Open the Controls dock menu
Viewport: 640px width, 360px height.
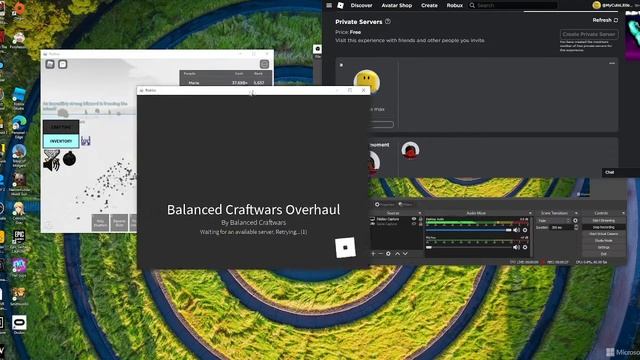[x=623, y=213]
